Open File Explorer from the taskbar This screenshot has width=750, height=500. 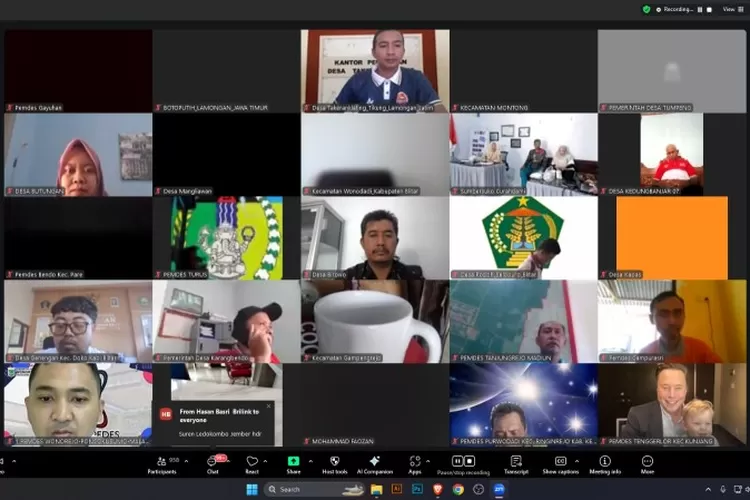[x=376, y=489]
